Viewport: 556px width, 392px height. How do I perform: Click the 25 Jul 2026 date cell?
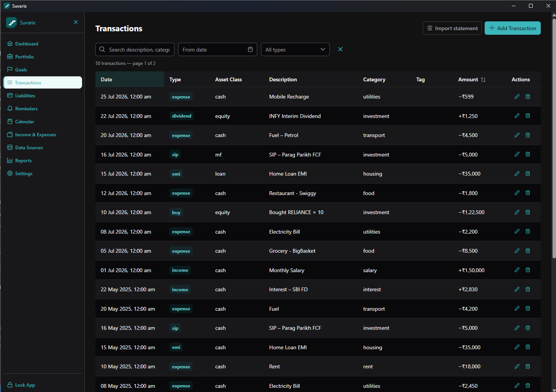(126, 97)
